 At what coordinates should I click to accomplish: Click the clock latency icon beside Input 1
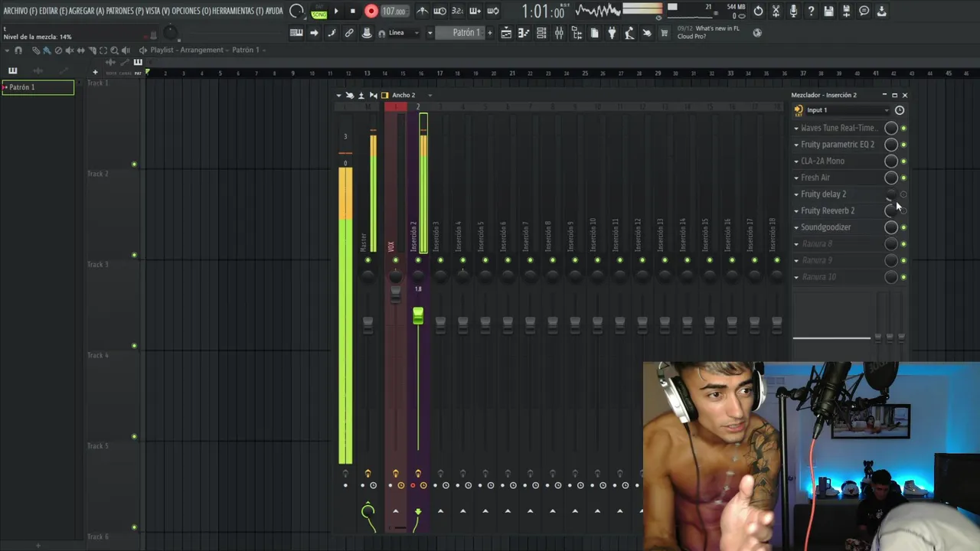(x=900, y=110)
